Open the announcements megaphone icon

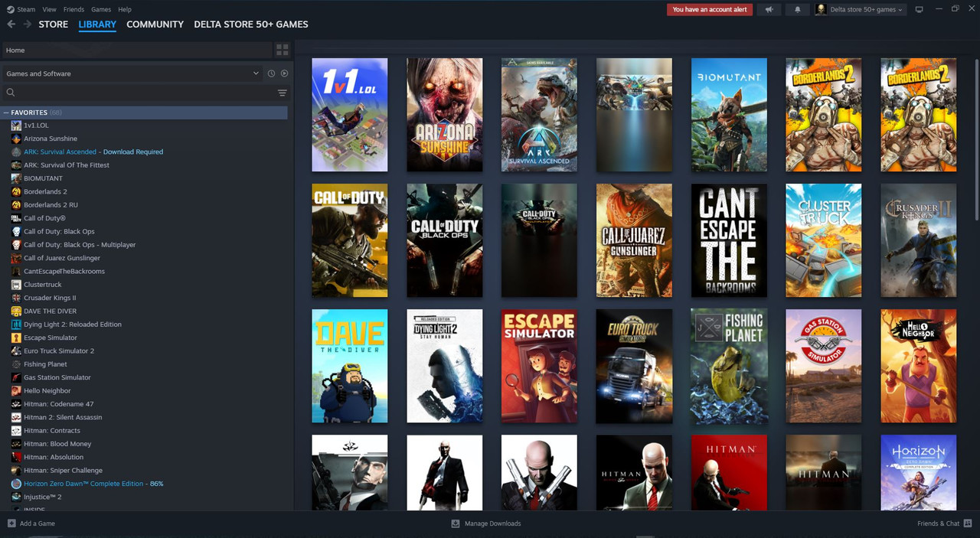point(769,9)
